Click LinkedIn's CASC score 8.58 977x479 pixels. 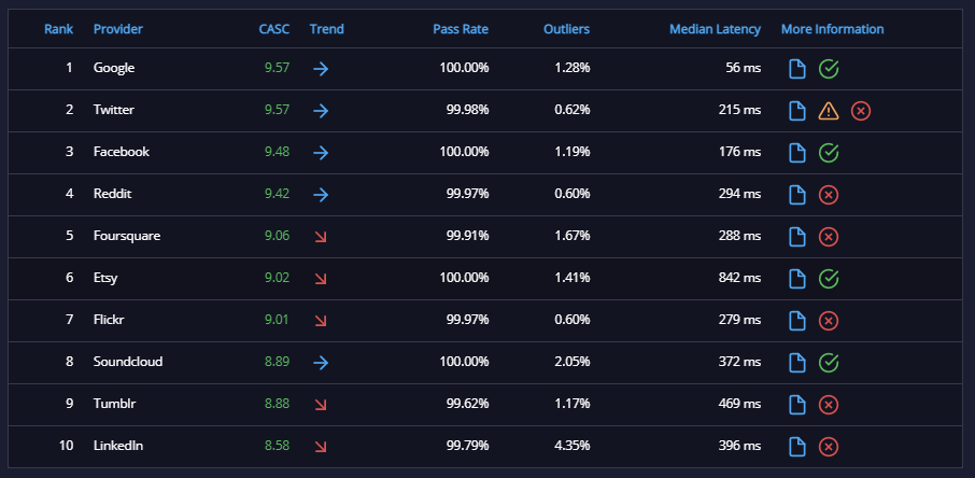[277, 446]
